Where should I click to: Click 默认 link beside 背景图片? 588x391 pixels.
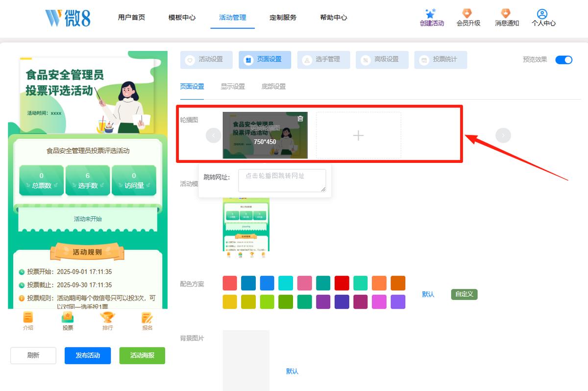[292, 371]
